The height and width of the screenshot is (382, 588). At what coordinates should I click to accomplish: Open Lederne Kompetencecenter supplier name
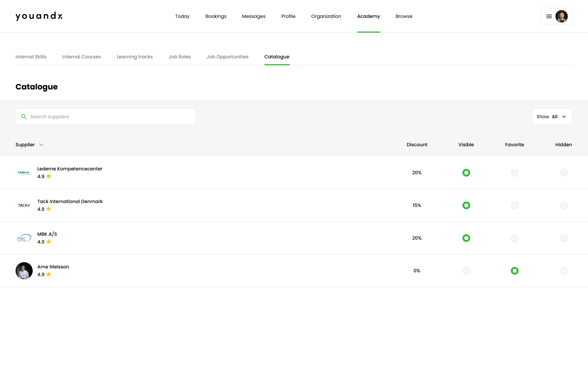[70, 169]
